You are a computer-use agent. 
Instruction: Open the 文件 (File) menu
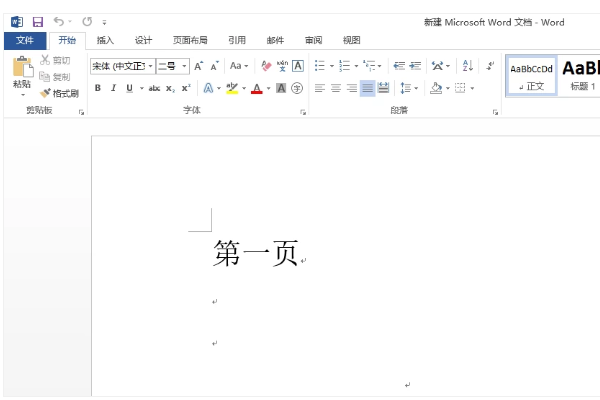click(x=25, y=40)
